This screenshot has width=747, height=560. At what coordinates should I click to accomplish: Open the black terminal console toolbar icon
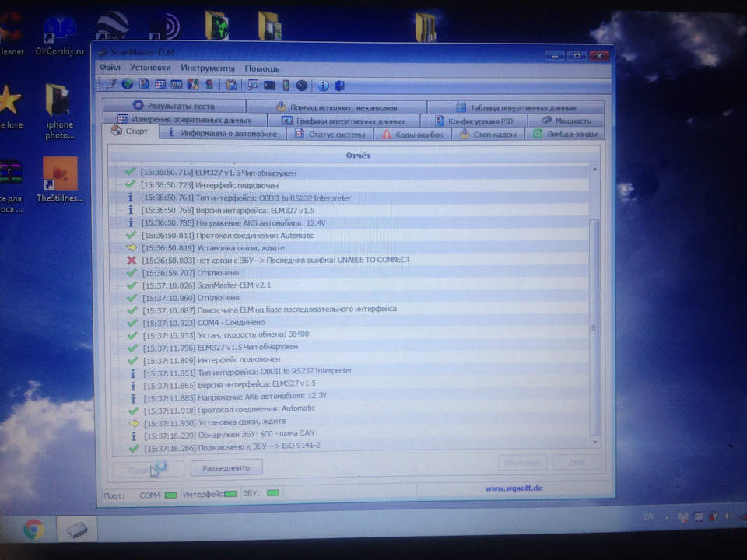(270, 86)
